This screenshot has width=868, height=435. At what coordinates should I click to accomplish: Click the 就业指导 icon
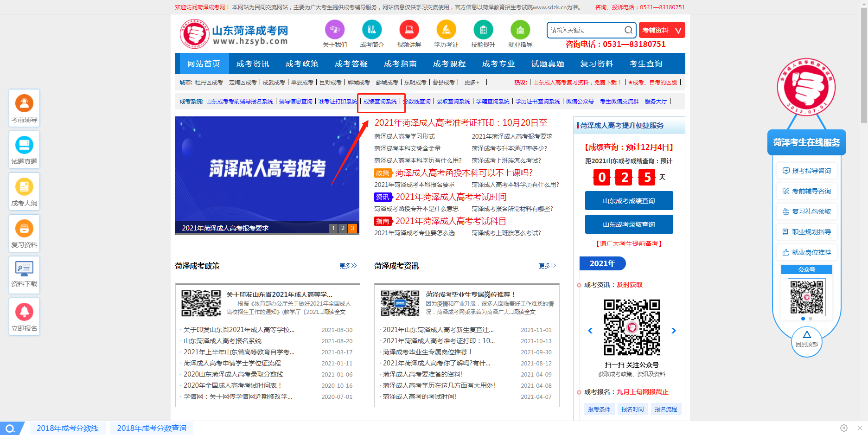(520, 30)
